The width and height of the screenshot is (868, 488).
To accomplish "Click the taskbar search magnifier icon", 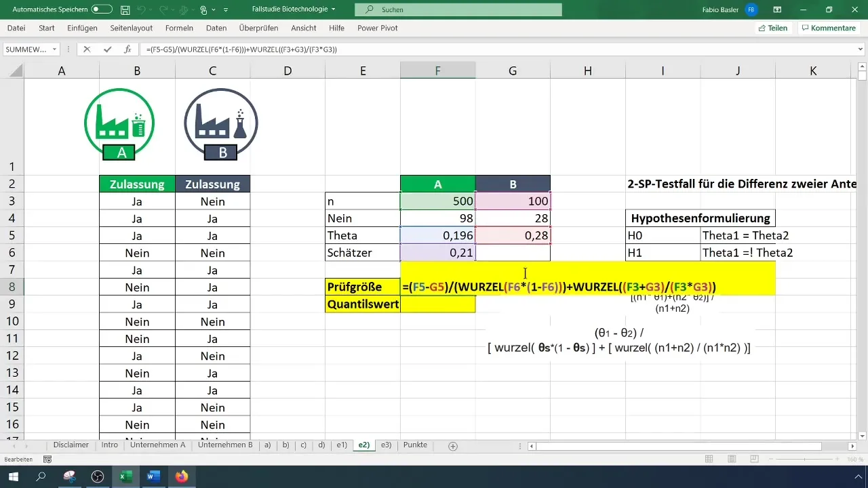I will [x=41, y=476].
